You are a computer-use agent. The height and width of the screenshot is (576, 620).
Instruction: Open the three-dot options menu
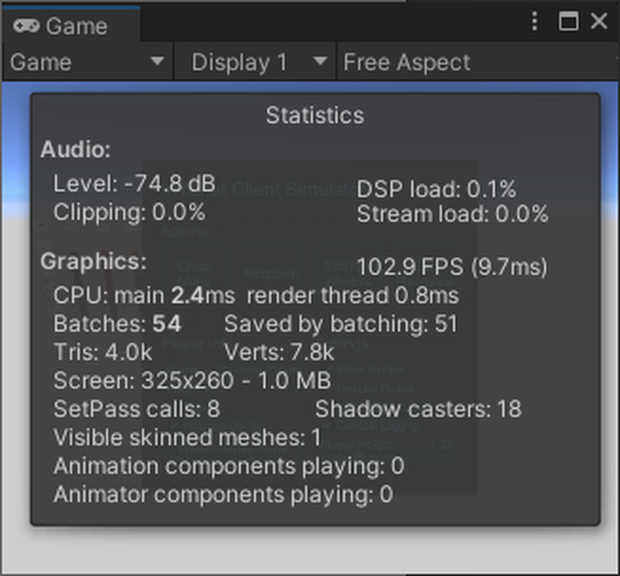(534, 21)
